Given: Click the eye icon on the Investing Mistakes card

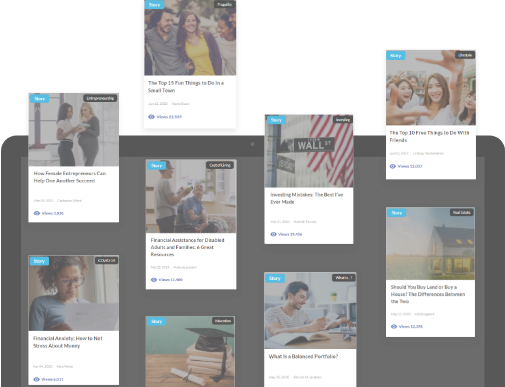Looking at the screenshot, I should pyautogui.click(x=273, y=234).
